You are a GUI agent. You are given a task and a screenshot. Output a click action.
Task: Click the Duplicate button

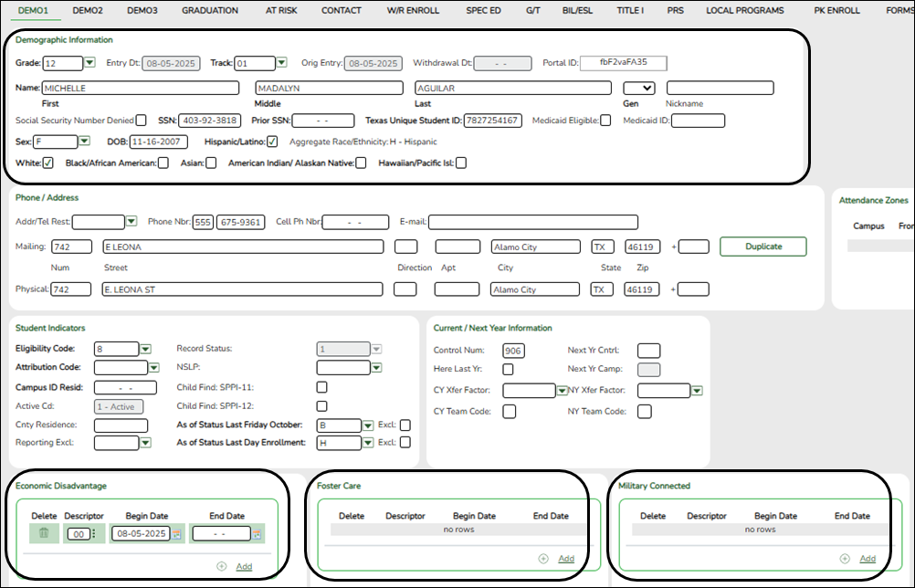click(x=763, y=247)
